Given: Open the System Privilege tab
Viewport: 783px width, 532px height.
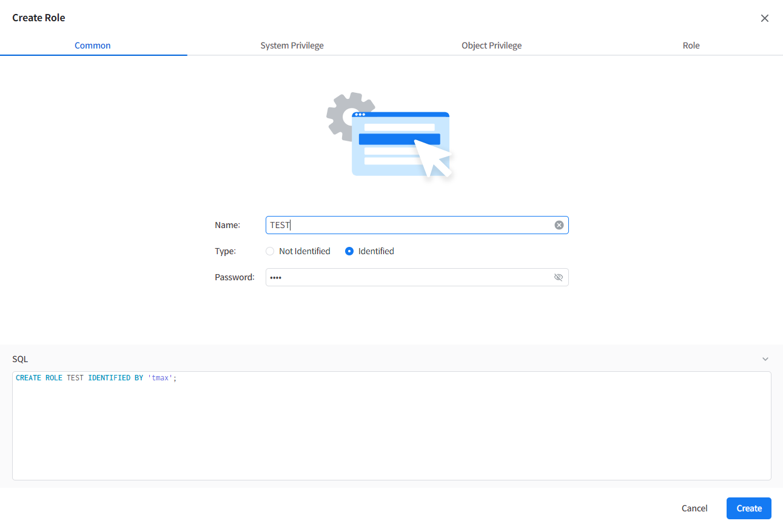Looking at the screenshot, I should pos(292,45).
